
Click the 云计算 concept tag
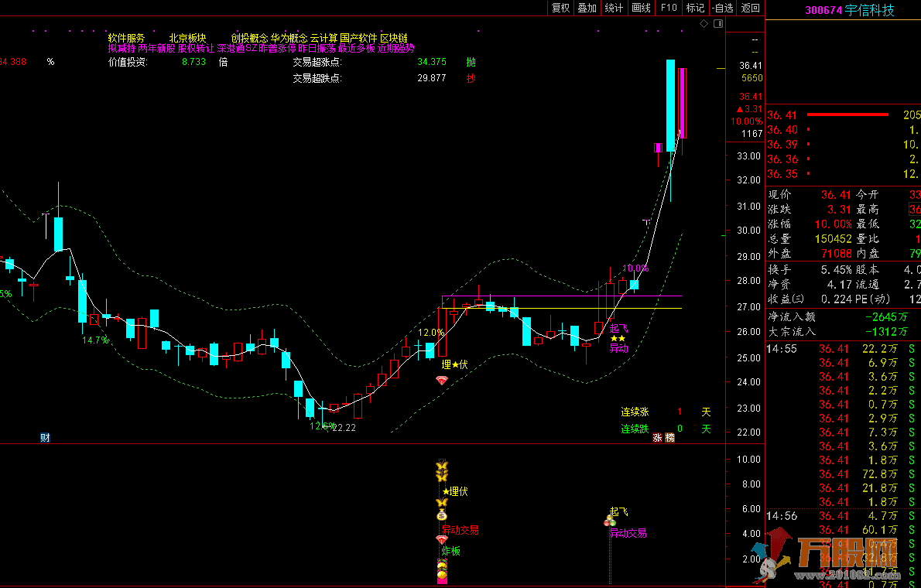tap(324, 38)
